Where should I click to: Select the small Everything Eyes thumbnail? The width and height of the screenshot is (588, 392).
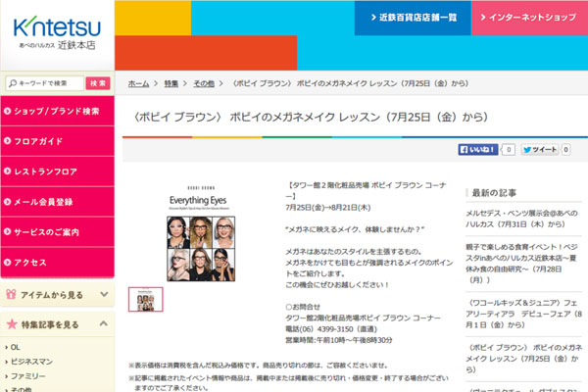(x=145, y=299)
